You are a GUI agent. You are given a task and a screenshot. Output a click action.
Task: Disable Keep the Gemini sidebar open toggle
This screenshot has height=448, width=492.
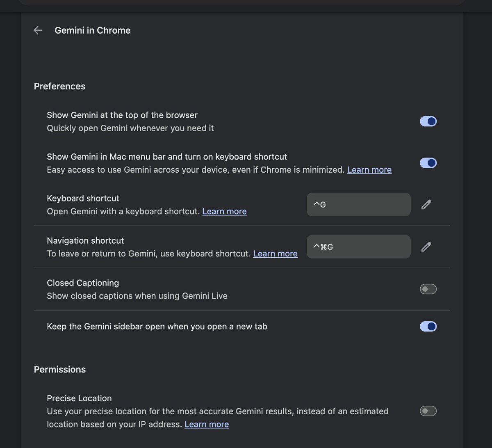pyautogui.click(x=428, y=327)
